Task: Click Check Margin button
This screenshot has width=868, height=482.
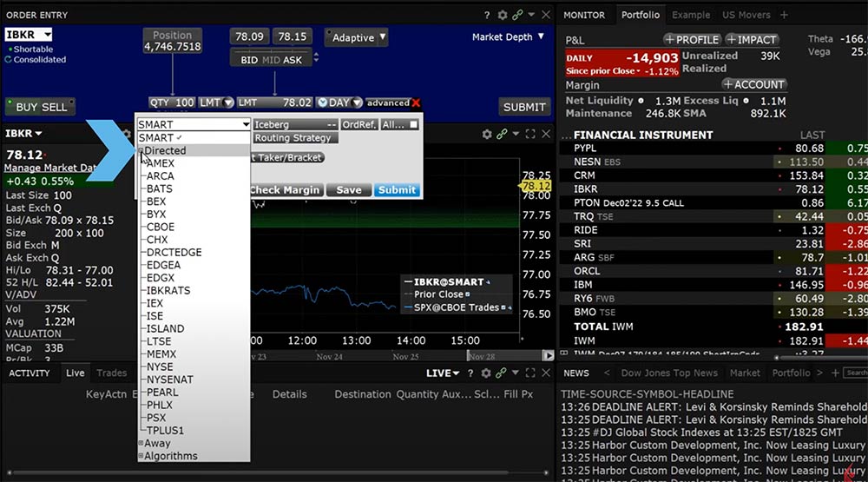Action: click(285, 190)
